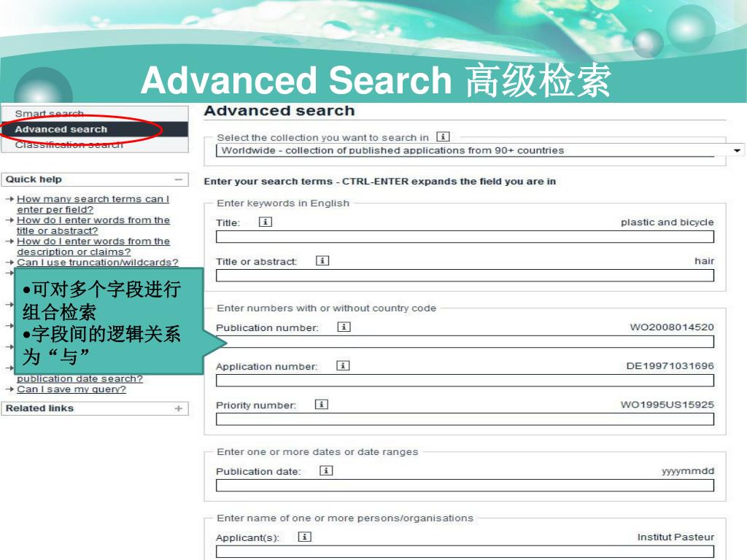Open 'How many search terms' help link

click(93, 204)
